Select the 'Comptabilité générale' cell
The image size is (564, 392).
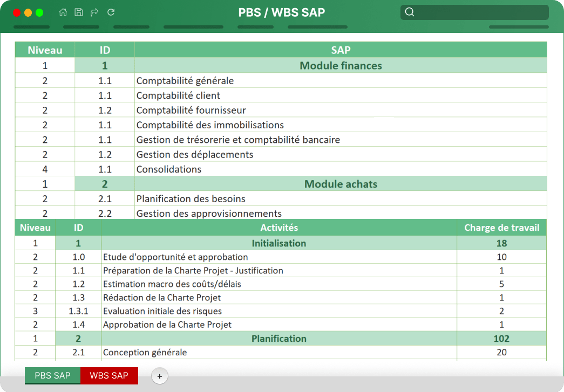tap(341, 80)
